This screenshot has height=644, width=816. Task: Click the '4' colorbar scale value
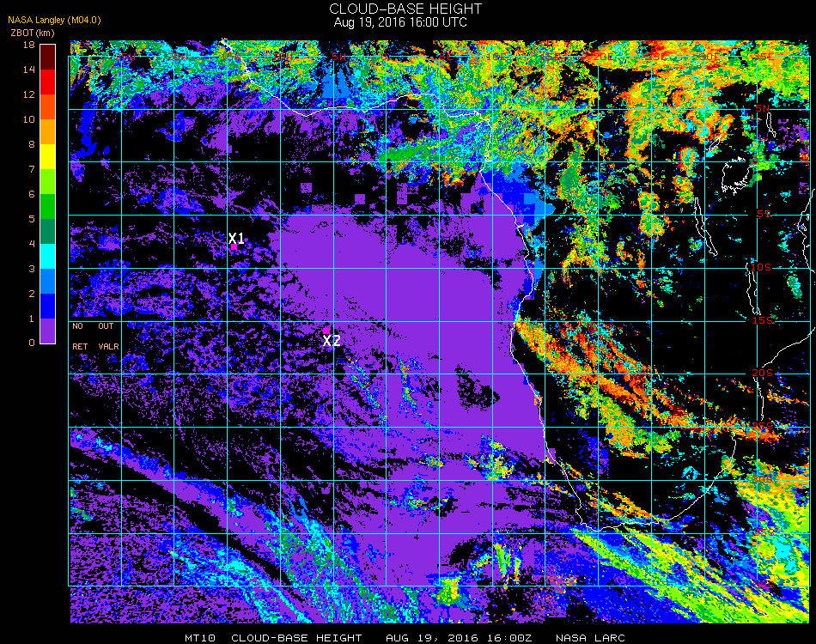(x=32, y=244)
